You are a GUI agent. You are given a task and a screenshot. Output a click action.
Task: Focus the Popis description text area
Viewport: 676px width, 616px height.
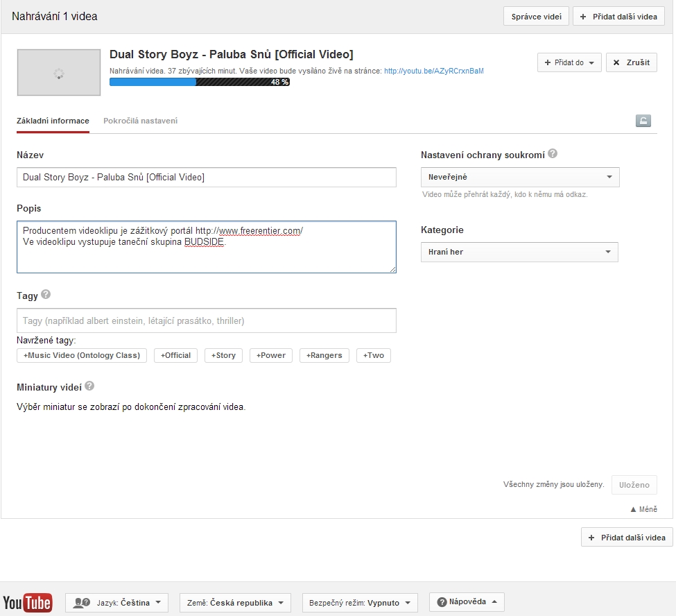click(x=207, y=247)
